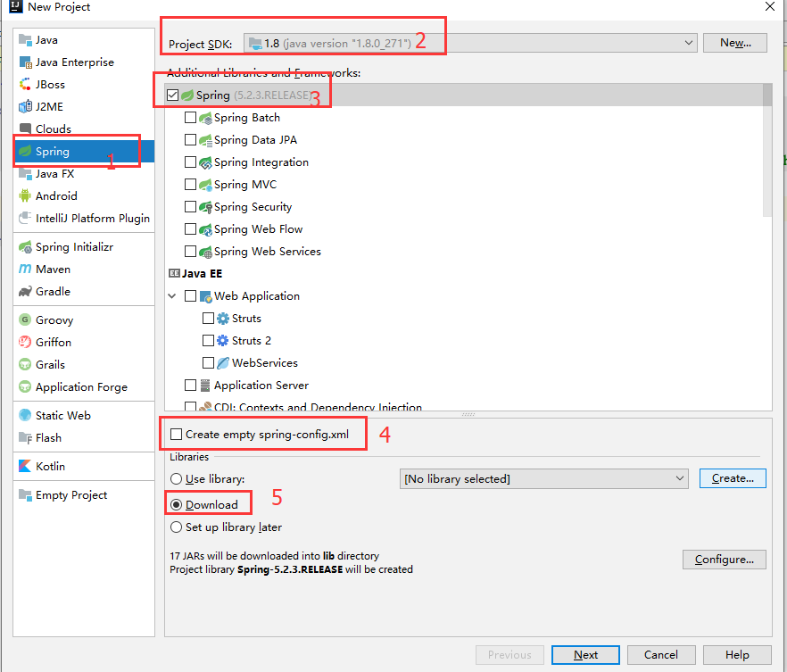The width and height of the screenshot is (787, 672).
Task: Select the Empty Project icon
Action: (x=25, y=494)
